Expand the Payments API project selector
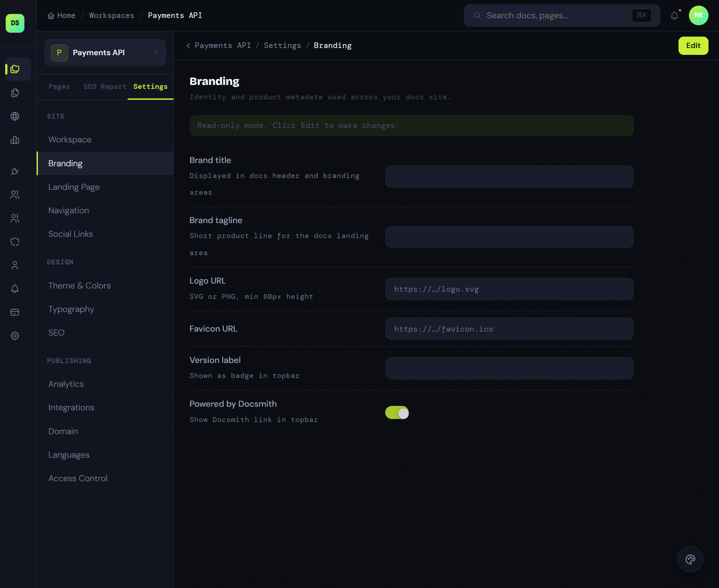 pos(105,53)
